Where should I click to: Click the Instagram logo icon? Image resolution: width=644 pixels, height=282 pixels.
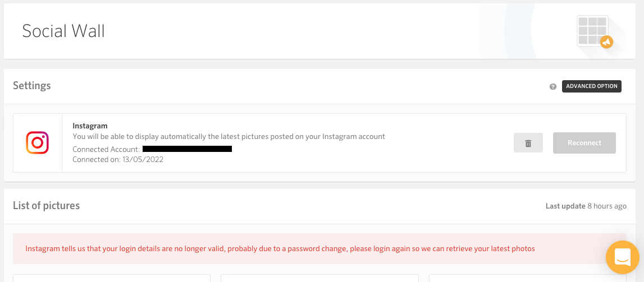(x=38, y=142)
